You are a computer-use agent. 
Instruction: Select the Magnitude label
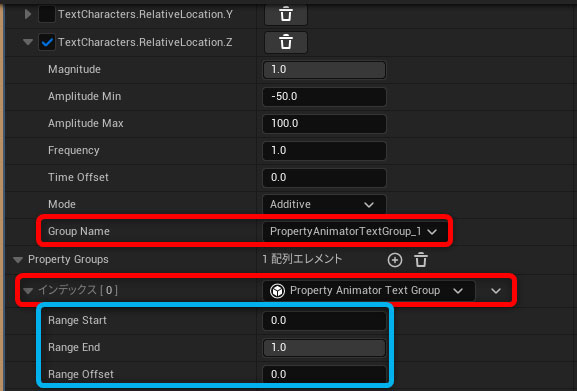click(74, 70)
